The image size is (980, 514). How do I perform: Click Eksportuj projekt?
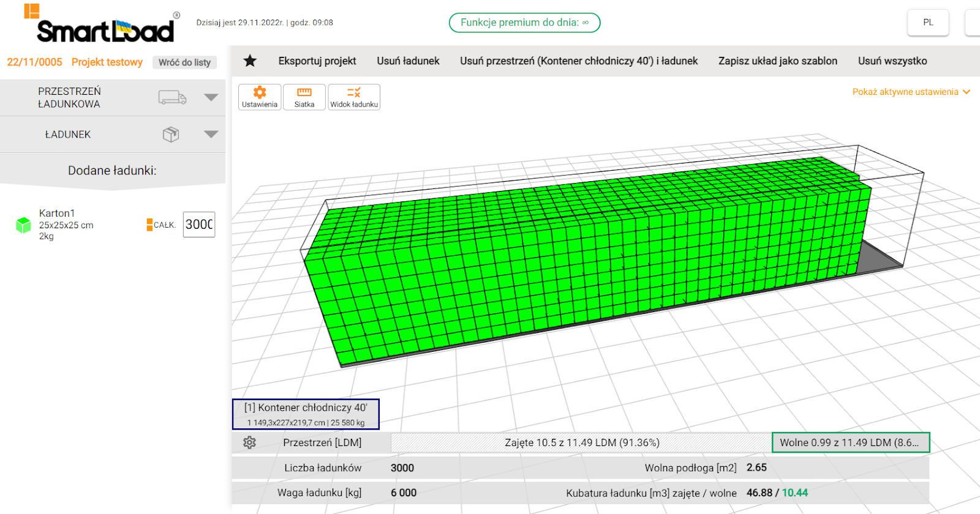[317, 61]
